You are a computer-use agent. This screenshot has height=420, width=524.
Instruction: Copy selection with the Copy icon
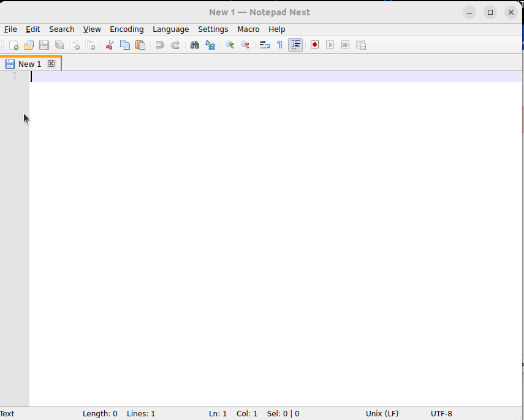[125, 45]
